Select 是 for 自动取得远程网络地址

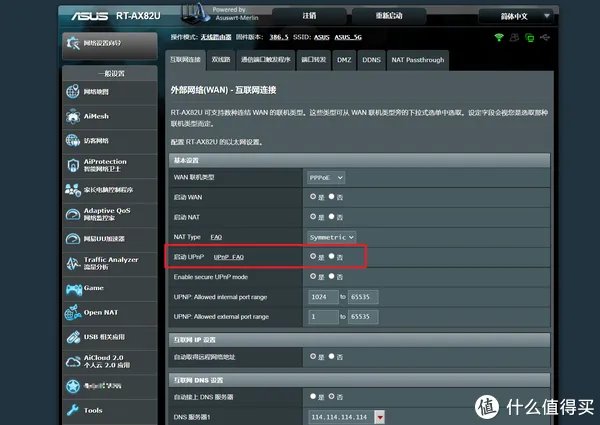pos(313,356)
